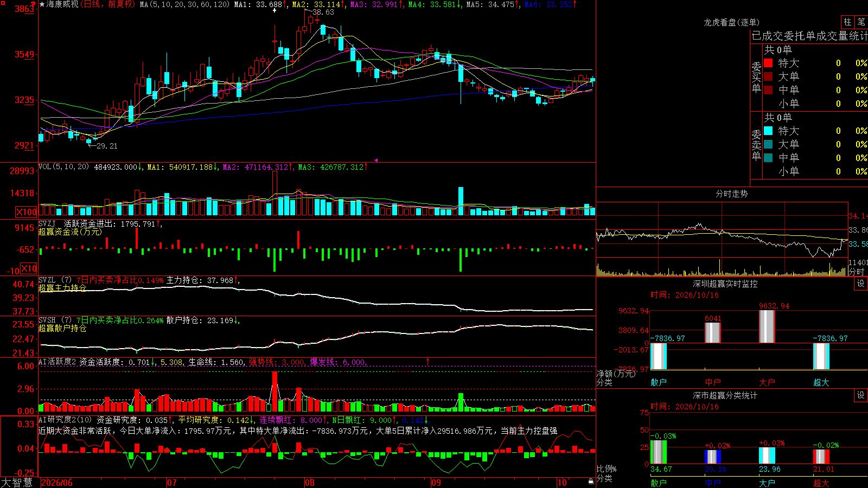Click the AI研究度2(10) indicator label
This screenshot has width=868, height=488.
point(65,420)
